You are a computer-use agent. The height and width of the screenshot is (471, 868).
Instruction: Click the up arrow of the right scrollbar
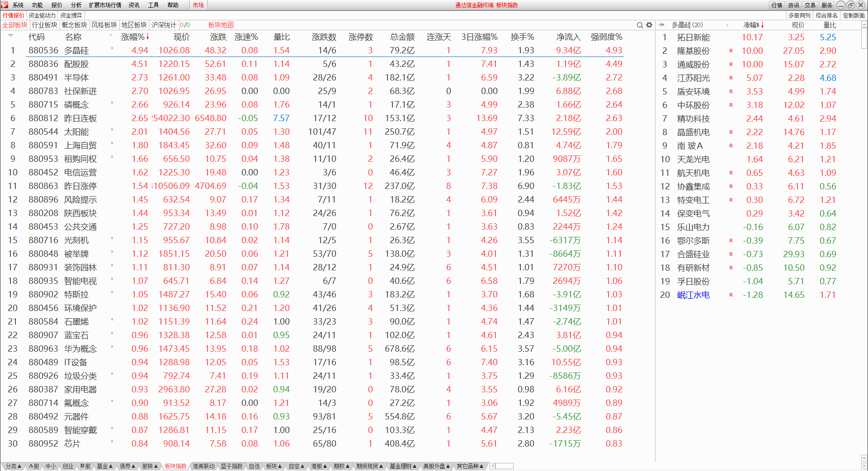click(x=864, y=24)
